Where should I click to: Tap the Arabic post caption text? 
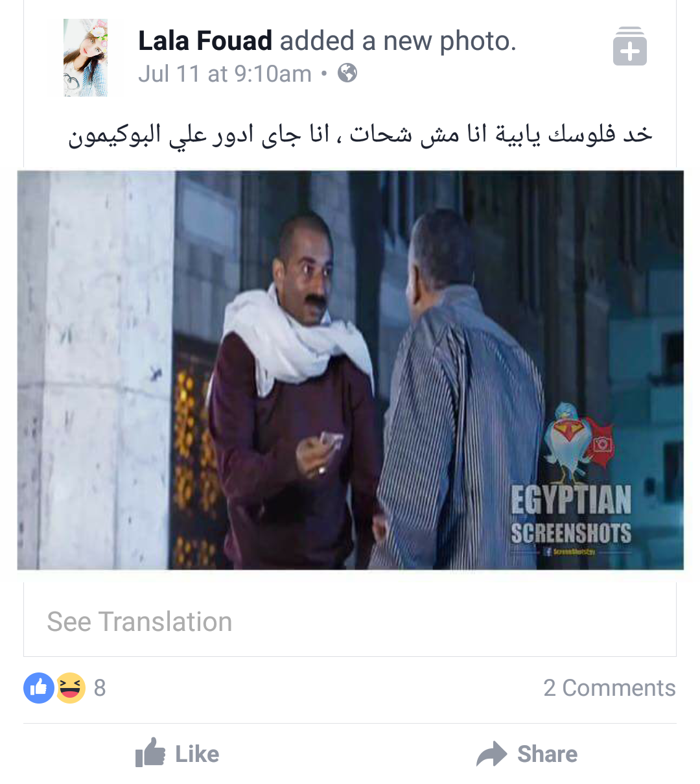click(360, 134)
